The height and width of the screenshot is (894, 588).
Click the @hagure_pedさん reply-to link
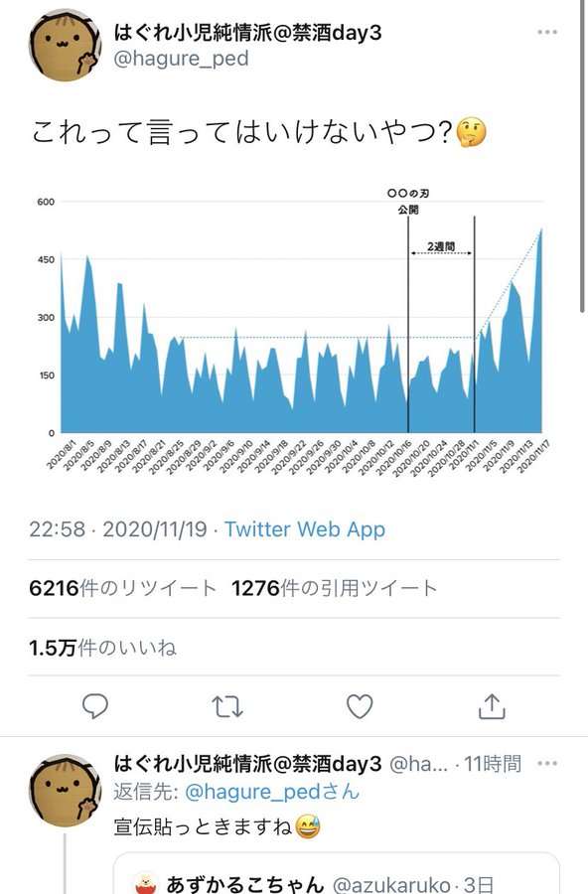click(272, 792)
